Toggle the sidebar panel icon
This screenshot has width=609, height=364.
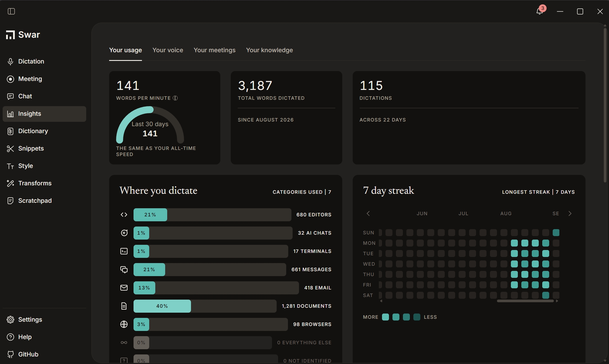[11, 11]
